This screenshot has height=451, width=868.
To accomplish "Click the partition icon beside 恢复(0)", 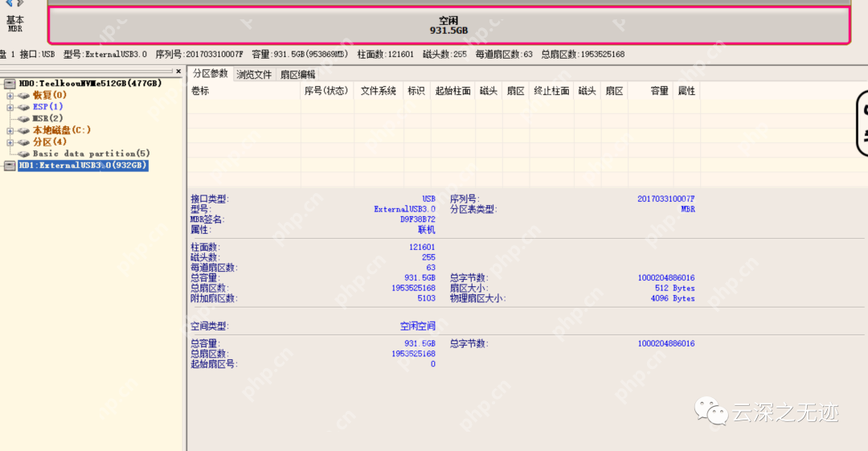I will (24, 96).
